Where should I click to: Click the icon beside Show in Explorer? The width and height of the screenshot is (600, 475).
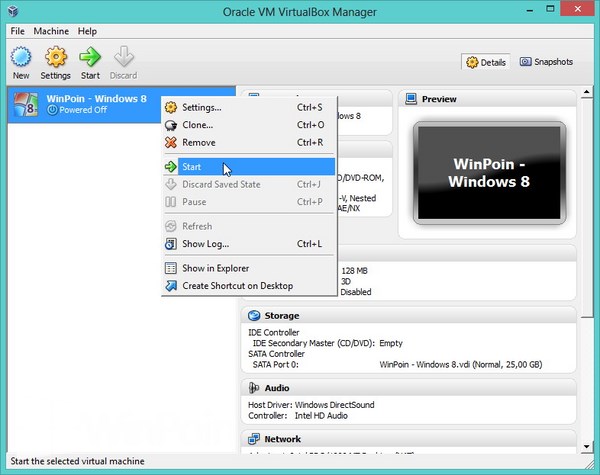[x=171, y=268]
